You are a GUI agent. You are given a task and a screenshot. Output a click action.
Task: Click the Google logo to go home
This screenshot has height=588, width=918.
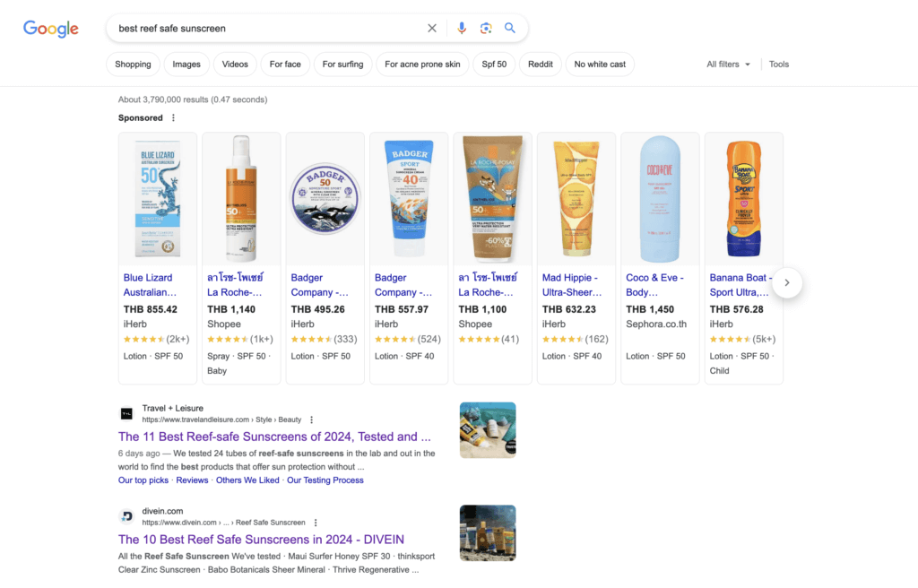pyautogui.click(x=50, y=29)
